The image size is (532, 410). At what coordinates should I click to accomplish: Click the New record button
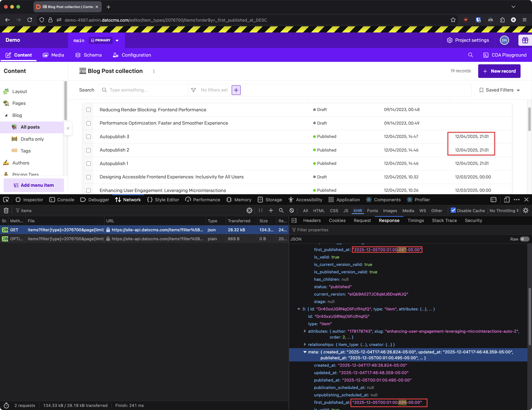point(499,71)
